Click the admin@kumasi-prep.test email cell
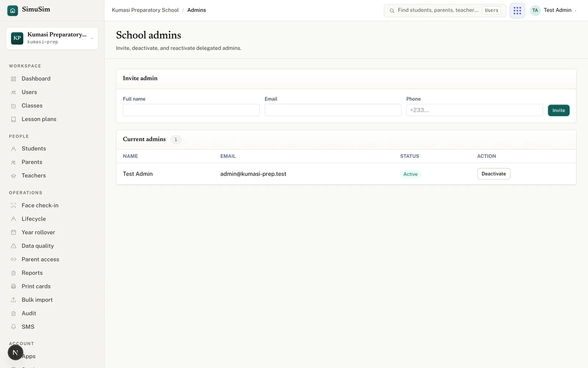The height and width of the screenshot is (368, 588). click(x=253, y=174)
